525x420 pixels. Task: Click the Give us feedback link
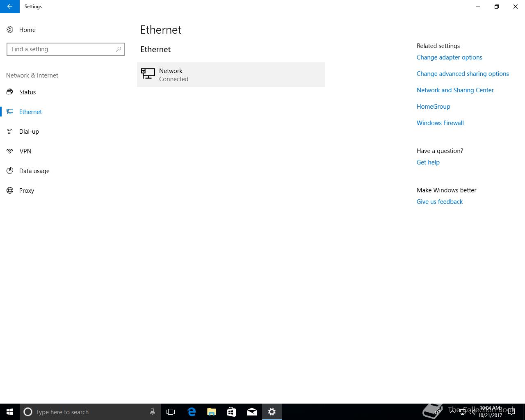[439, 202]
